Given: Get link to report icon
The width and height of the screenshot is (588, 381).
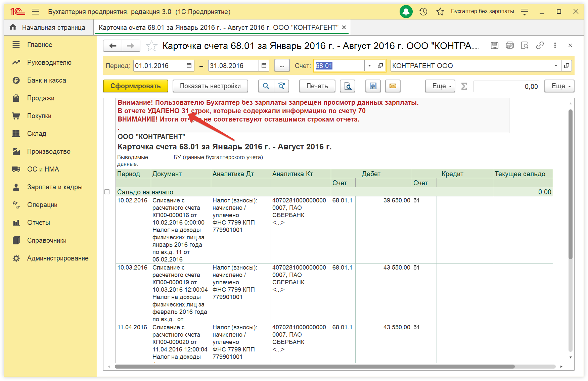Looking at the screenshot, I should pyautogui.click(x=540, y=45).
